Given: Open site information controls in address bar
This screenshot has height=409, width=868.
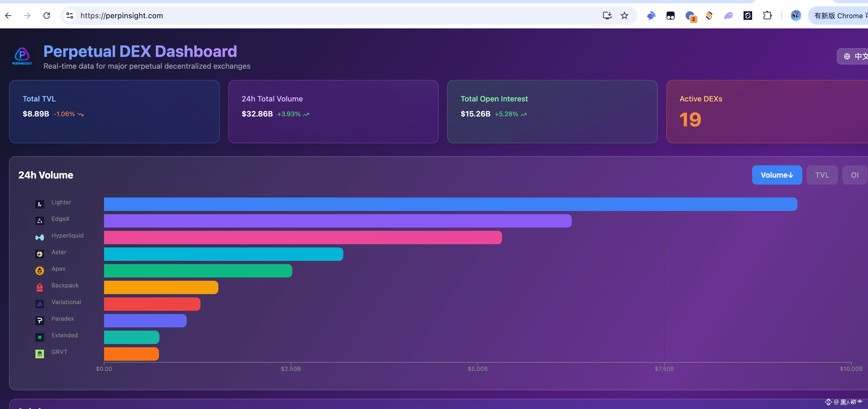Looking at the screenshot, I should pyautogui.click(x=70, y=16).
